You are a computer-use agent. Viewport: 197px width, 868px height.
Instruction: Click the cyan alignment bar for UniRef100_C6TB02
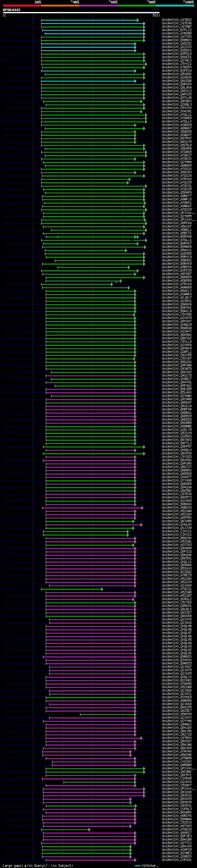click(x=90, y=20)
